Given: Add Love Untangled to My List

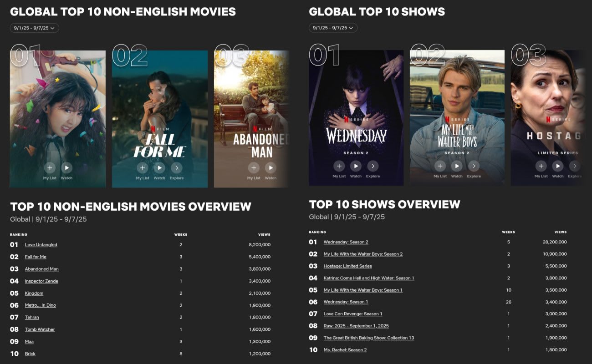Looking at the screenshot, I should 50,167.
